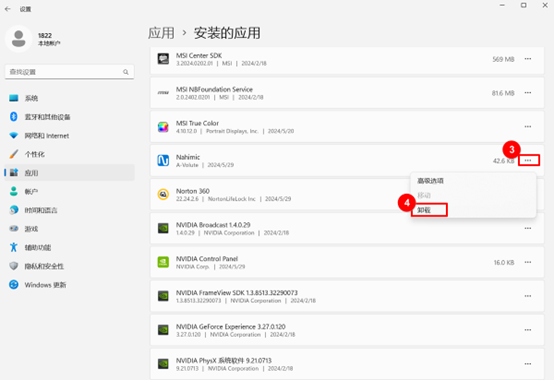Select the Nahimic name text
554x380 pixels.
188,157
